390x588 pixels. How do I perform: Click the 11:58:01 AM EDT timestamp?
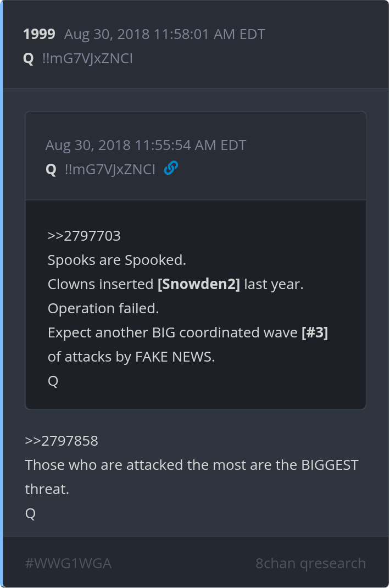[165, 34]
